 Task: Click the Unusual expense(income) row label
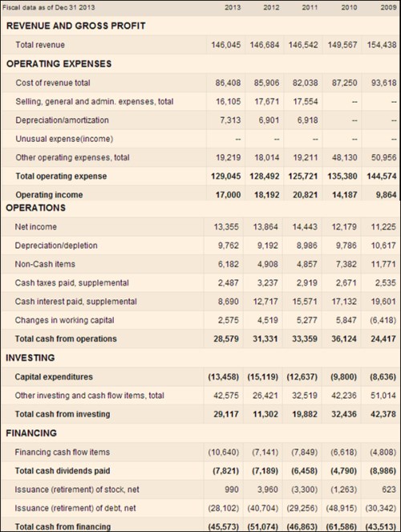64,139
